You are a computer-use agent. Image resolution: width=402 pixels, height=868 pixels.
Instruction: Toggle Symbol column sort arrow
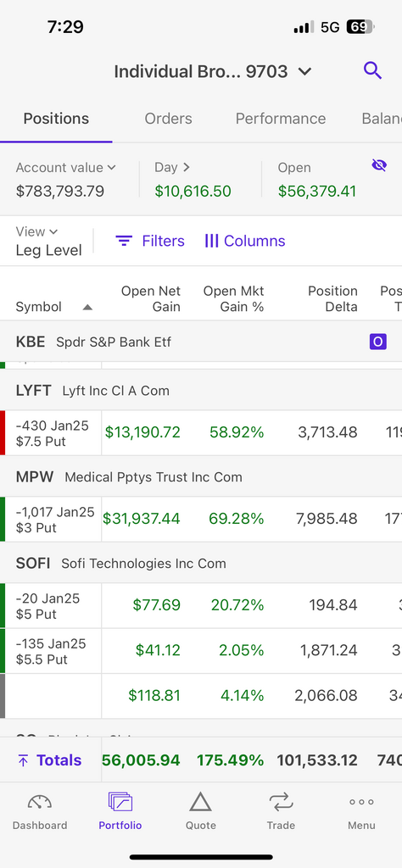pos(87,307)
